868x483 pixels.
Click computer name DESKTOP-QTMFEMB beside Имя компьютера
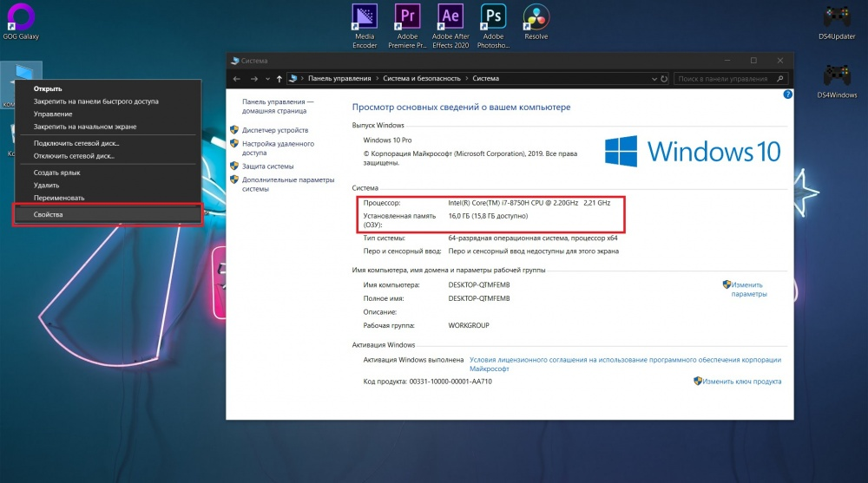click(x=479, y=285)
